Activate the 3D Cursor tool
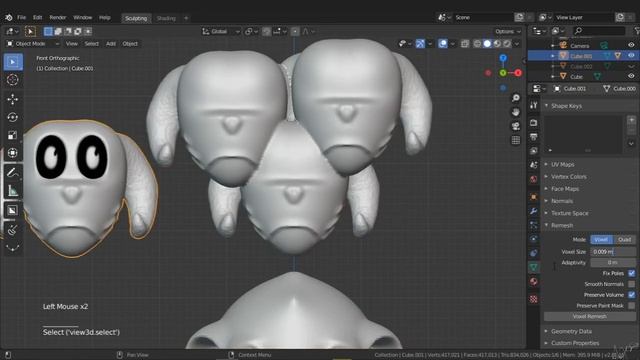 pos(13,80)
